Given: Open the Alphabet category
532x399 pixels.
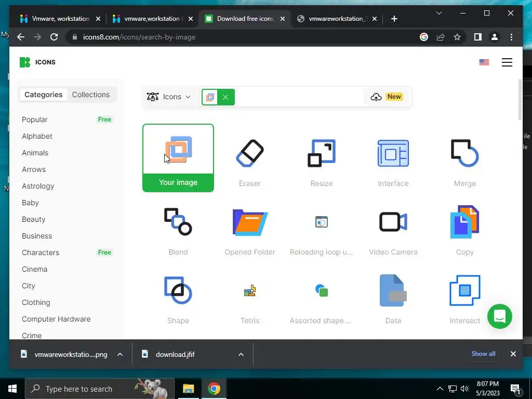Looking at the screenshot, I should coord(37,136).
